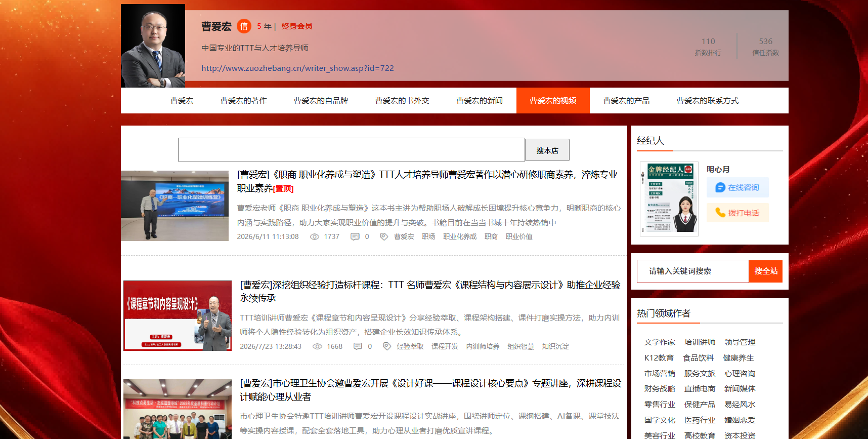This screenshot has height=439, width=868.
Task: Click the 金牌经纪人 agent card image
Action: click(x=669, y=199)
